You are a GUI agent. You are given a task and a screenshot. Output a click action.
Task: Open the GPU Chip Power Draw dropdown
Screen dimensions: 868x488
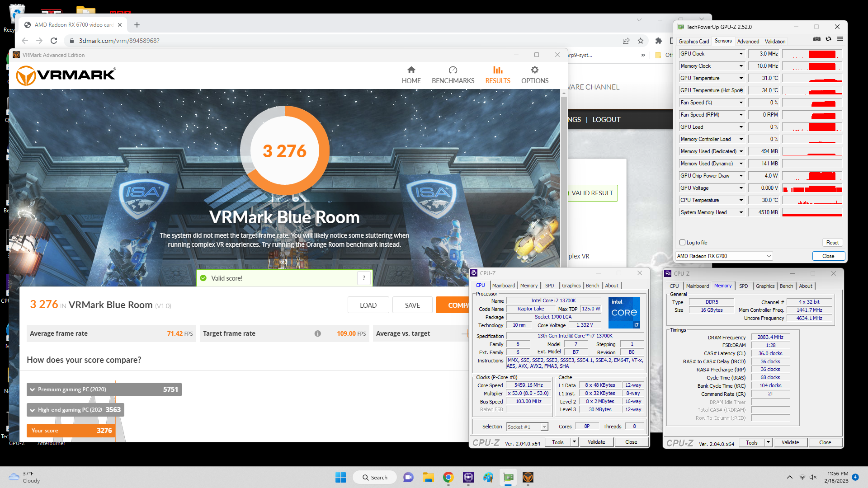click(x=741, y=176)
